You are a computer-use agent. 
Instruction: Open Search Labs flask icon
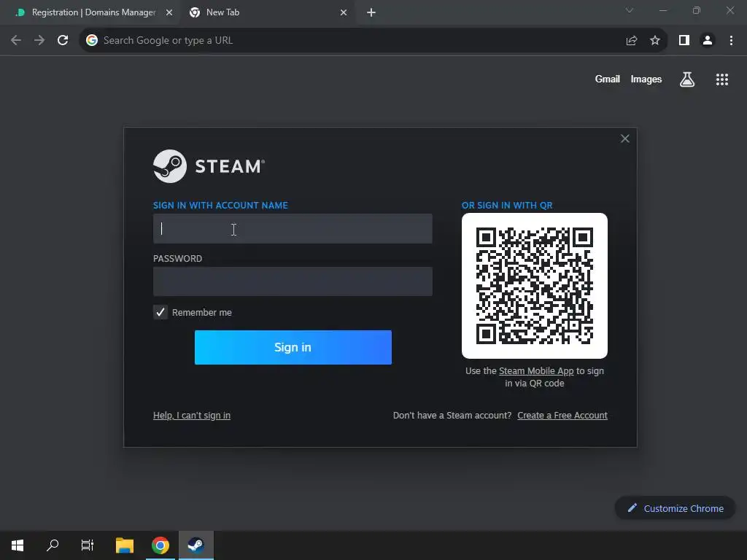(x=687, y=79)
